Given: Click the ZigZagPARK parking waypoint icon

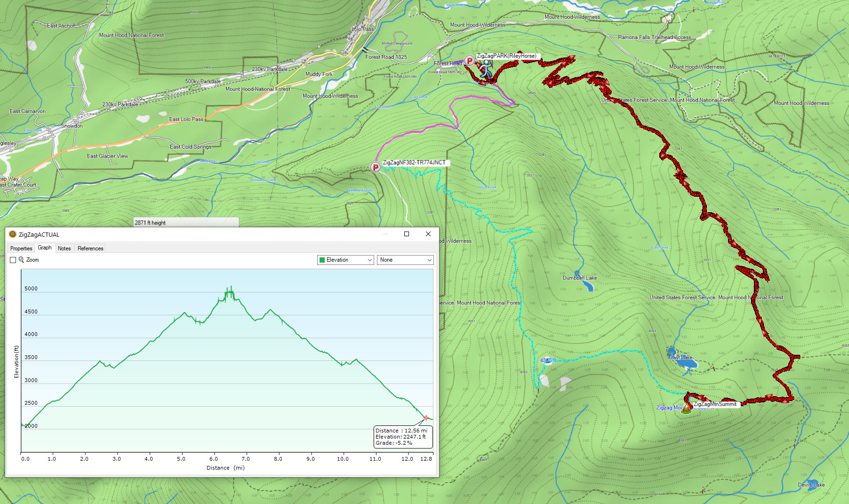Looking at the screenshot, I should (469, 60).
